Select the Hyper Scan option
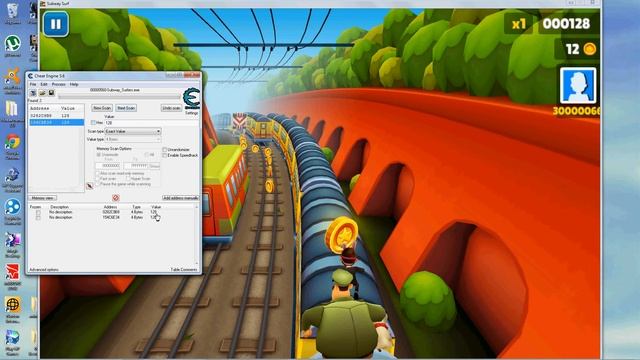The image size is (640, 360). click(128, 179)
